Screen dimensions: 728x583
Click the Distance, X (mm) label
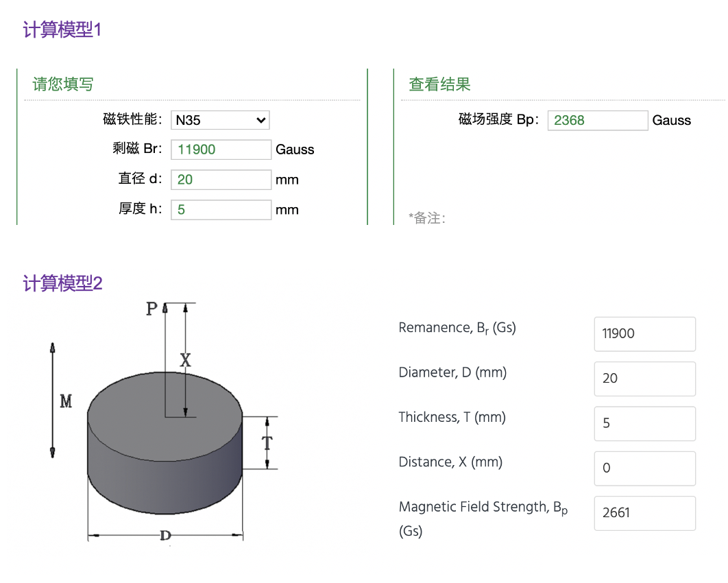tap(451, 462)
